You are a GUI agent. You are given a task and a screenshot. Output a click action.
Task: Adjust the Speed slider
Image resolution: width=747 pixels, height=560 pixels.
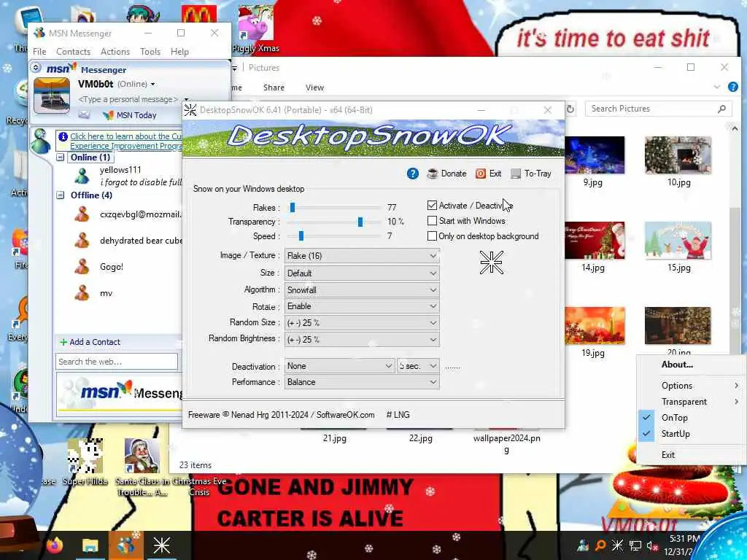click(301, 236)
